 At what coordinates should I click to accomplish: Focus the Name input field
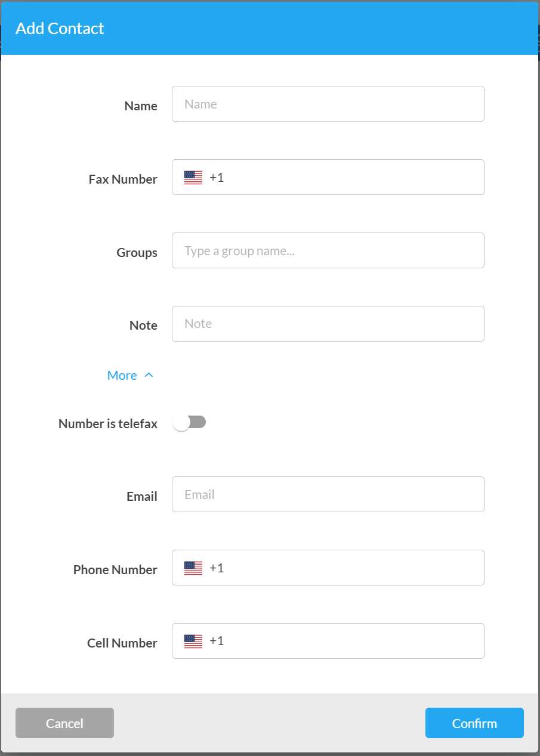pos(328,104)
